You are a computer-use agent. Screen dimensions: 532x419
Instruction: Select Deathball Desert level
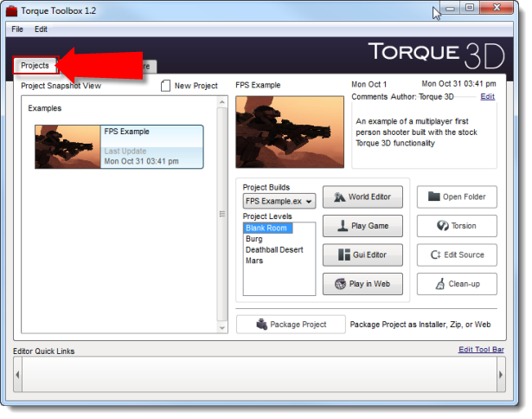[274, 250]
